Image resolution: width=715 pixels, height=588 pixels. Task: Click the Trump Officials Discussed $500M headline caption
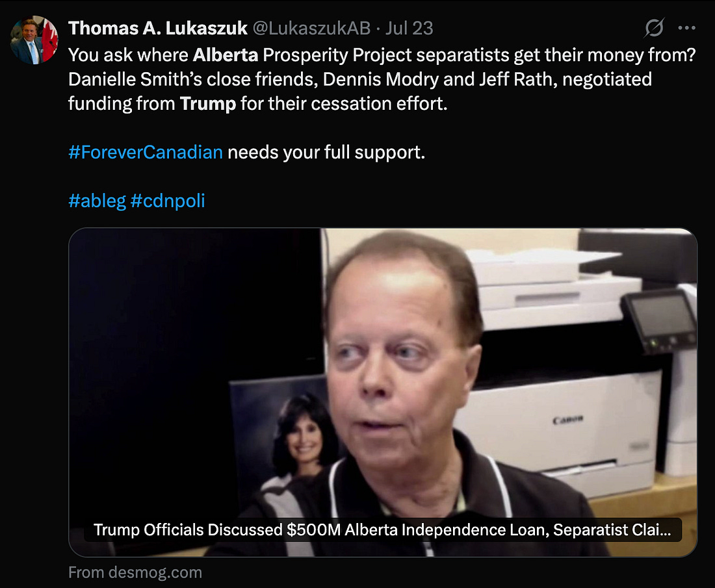[383, 530]
